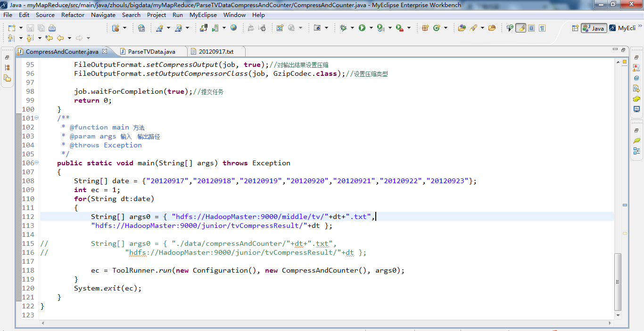
Task: Open the Back history dropdown arrow
Action: 69,38
